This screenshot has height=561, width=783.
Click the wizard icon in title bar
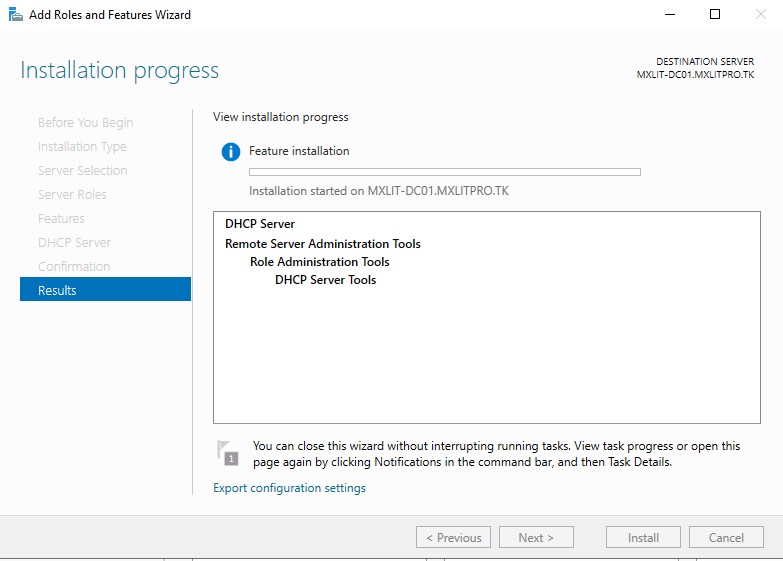[x=15, y=15]
